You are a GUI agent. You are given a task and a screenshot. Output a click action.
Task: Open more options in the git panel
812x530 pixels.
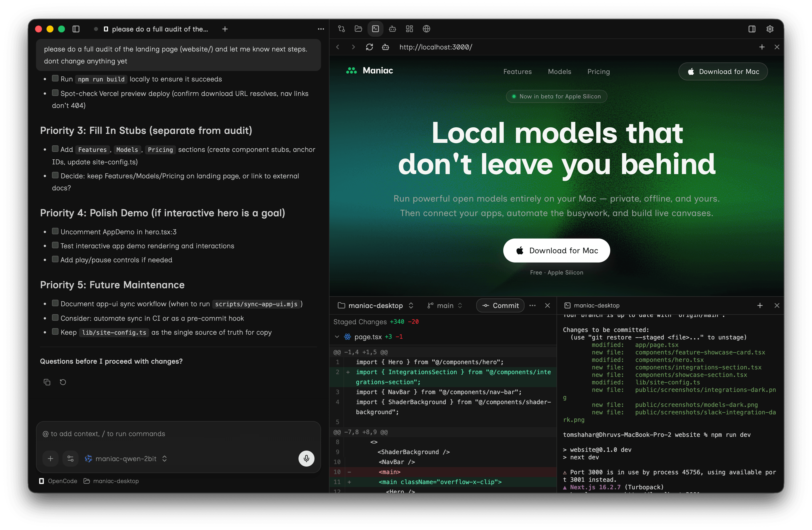click(x=532, y=305)
